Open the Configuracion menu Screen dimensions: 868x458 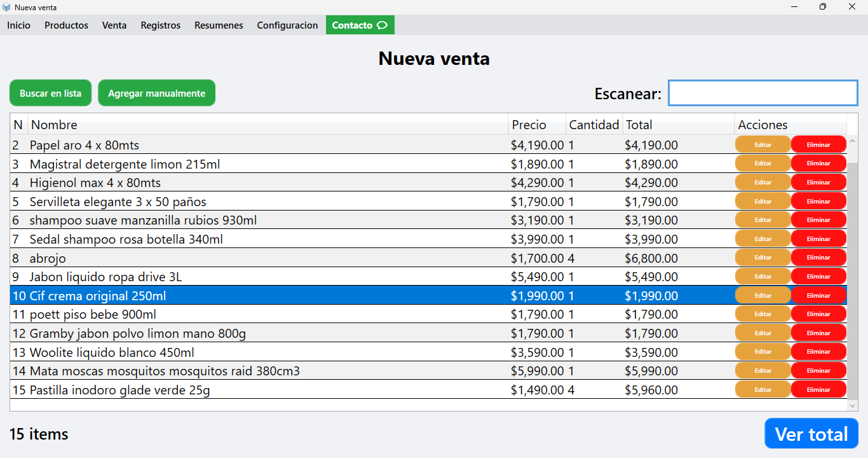pos(287,25)
